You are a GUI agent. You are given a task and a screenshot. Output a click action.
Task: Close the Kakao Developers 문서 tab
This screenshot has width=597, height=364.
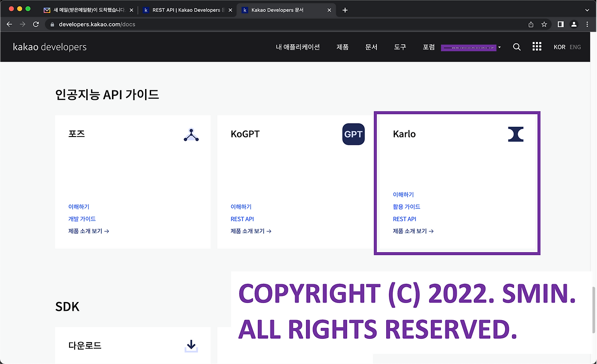click(329, 10)
